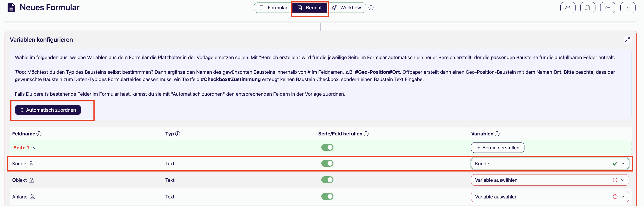
Task: Click the info icon next to Feldname
Action: (x=39, y=134)
